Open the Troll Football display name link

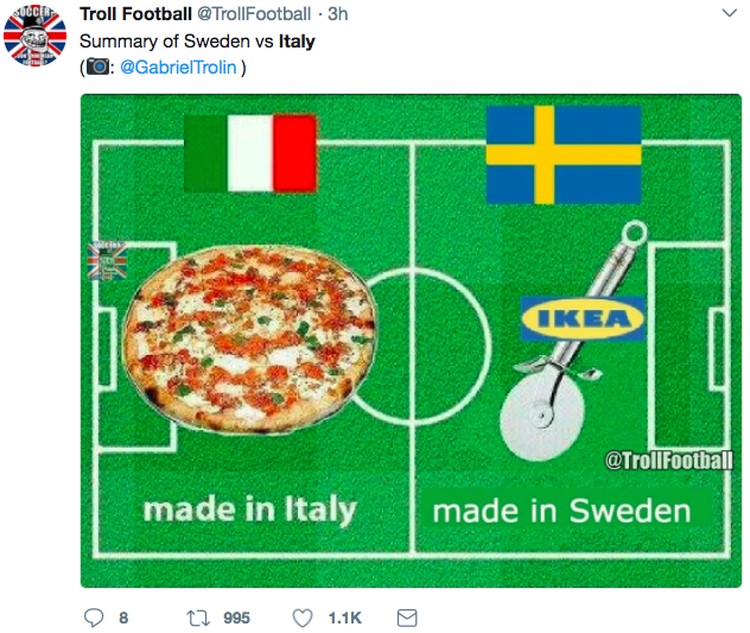(x=135, y=14)
